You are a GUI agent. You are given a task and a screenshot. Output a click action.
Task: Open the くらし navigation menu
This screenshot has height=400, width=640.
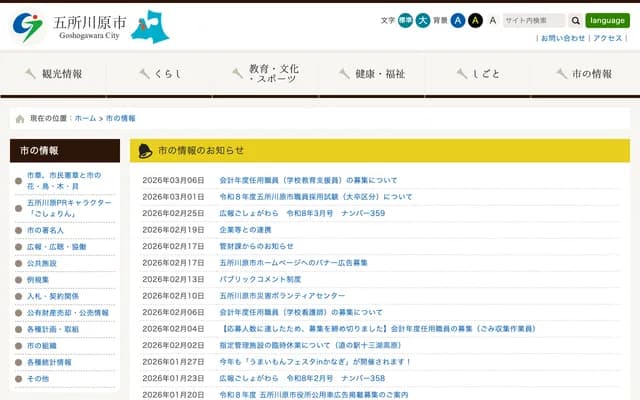pos(160,74)
